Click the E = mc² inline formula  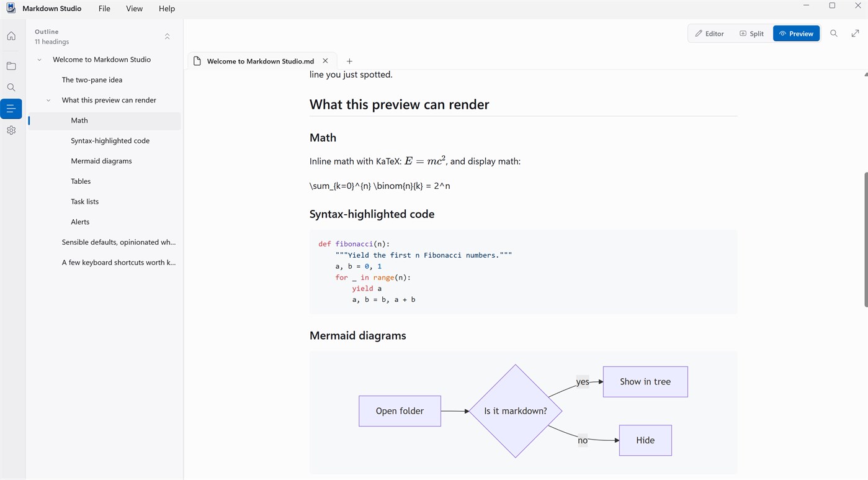(x=425, y=161)
